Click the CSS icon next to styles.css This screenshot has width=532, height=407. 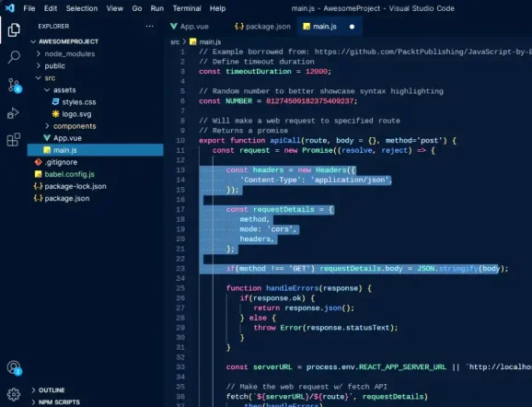[x=55, y=102]
